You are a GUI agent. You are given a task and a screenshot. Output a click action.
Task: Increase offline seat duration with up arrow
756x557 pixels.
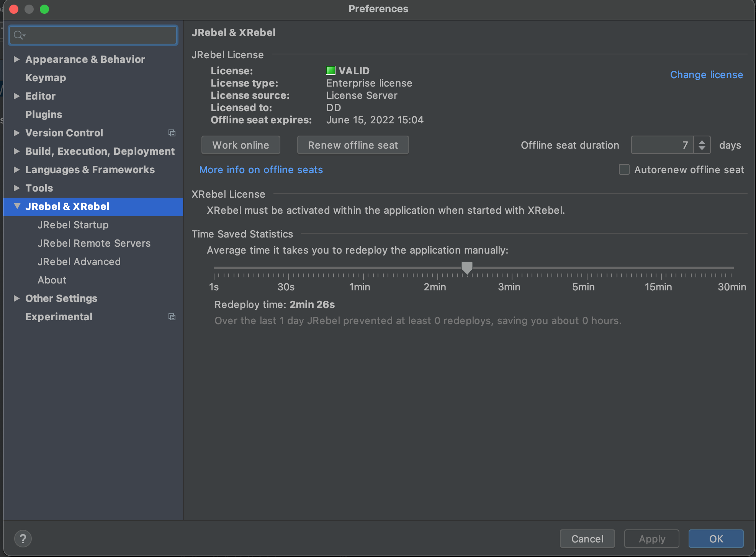click(x=702, y=142)
